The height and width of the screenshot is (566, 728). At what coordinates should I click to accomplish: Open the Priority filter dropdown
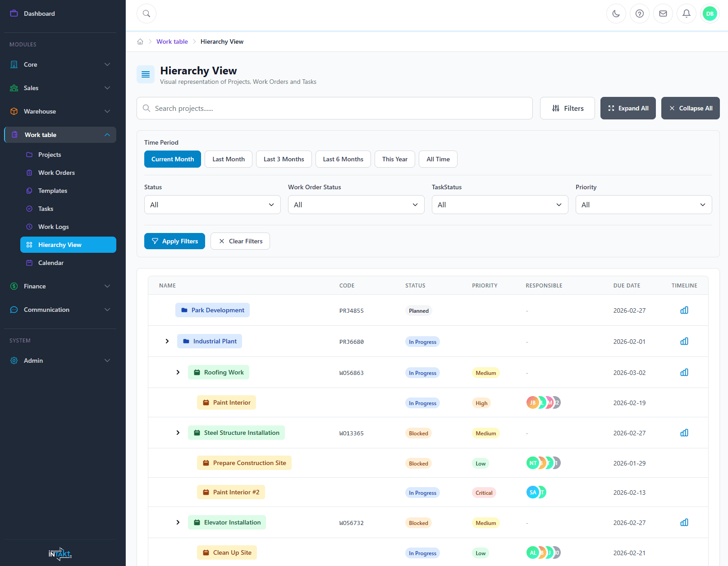tap(643, 205)
